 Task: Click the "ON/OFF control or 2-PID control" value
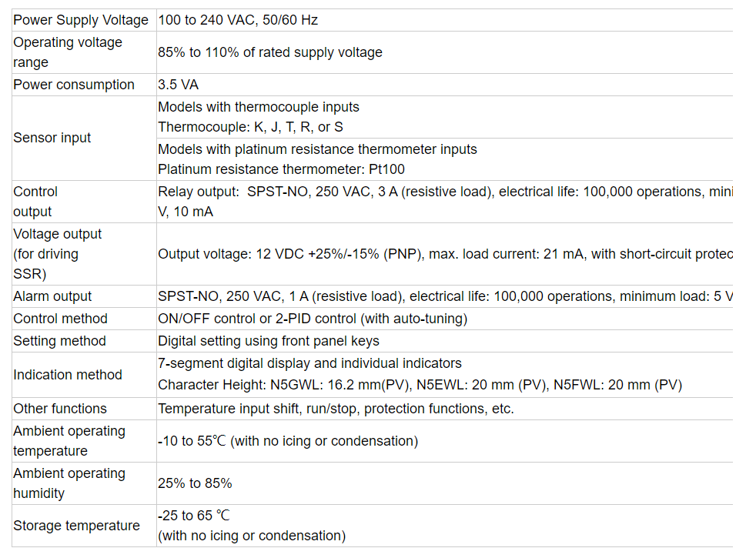313,319
